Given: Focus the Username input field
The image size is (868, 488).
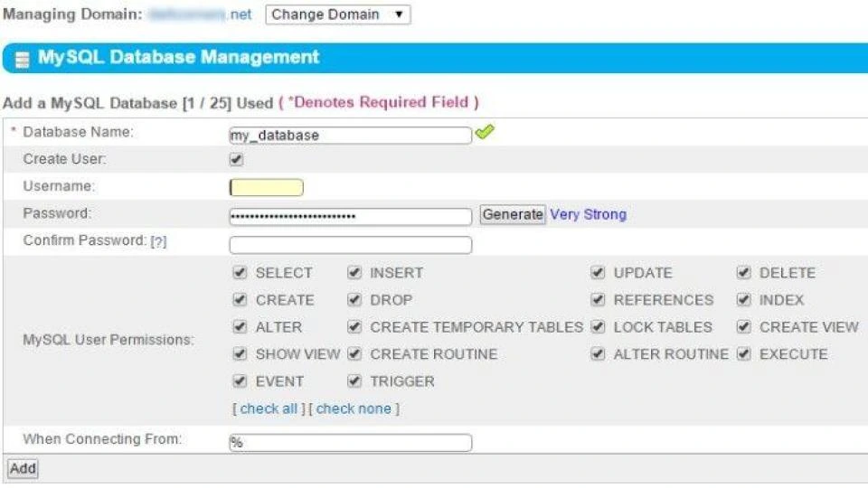Looking at the screenshot, I should [x=267, y=188].
